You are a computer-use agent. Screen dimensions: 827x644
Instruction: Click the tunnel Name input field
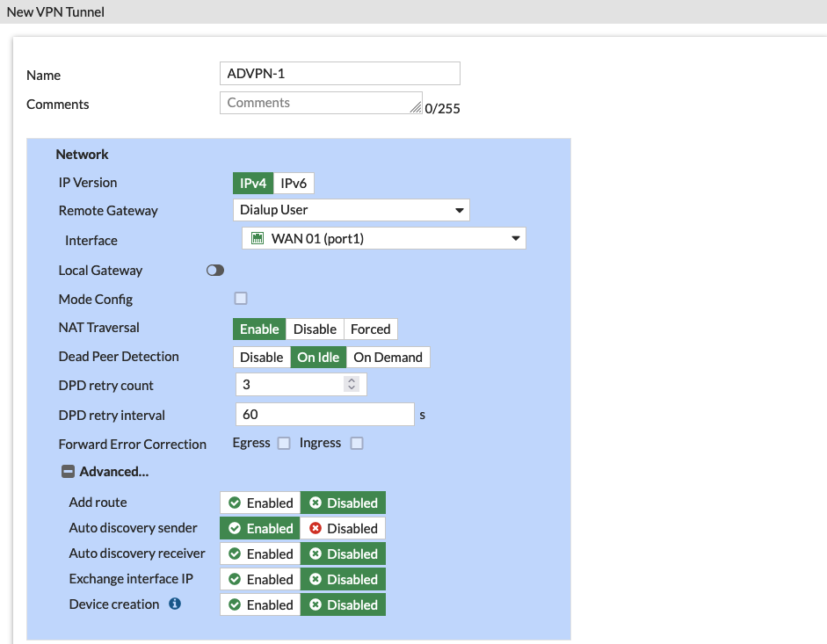(x=340, y=74)
